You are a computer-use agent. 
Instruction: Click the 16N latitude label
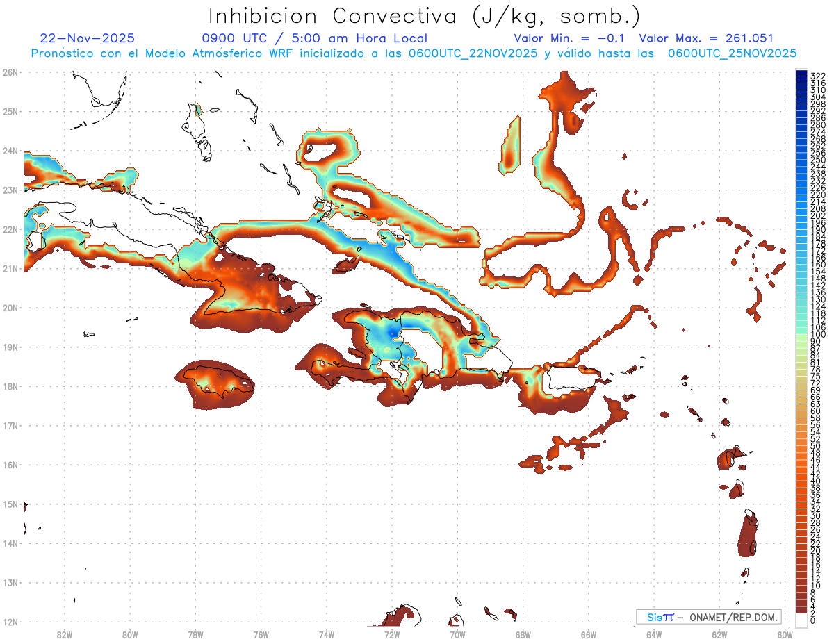[x=10, y=465]
